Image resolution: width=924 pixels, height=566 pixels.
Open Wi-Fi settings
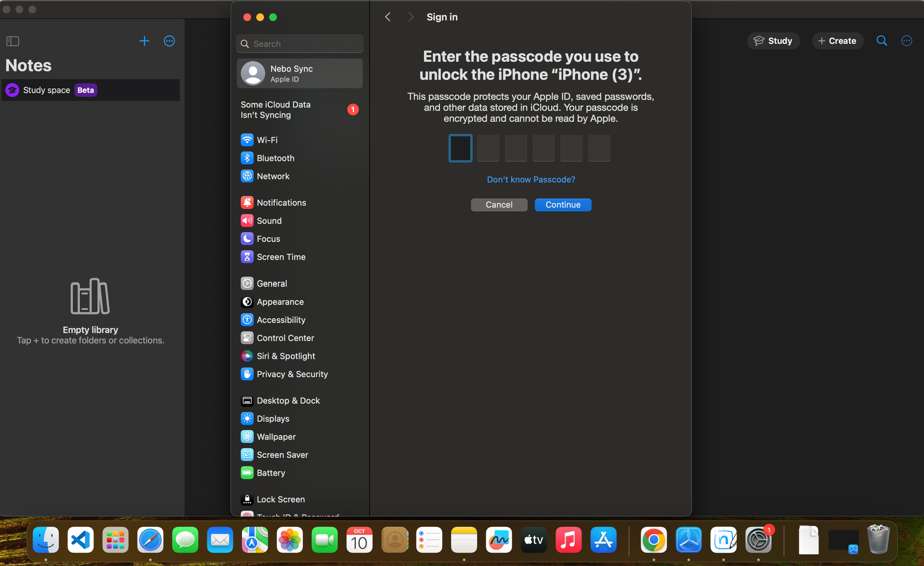click(x=267, y=140)
